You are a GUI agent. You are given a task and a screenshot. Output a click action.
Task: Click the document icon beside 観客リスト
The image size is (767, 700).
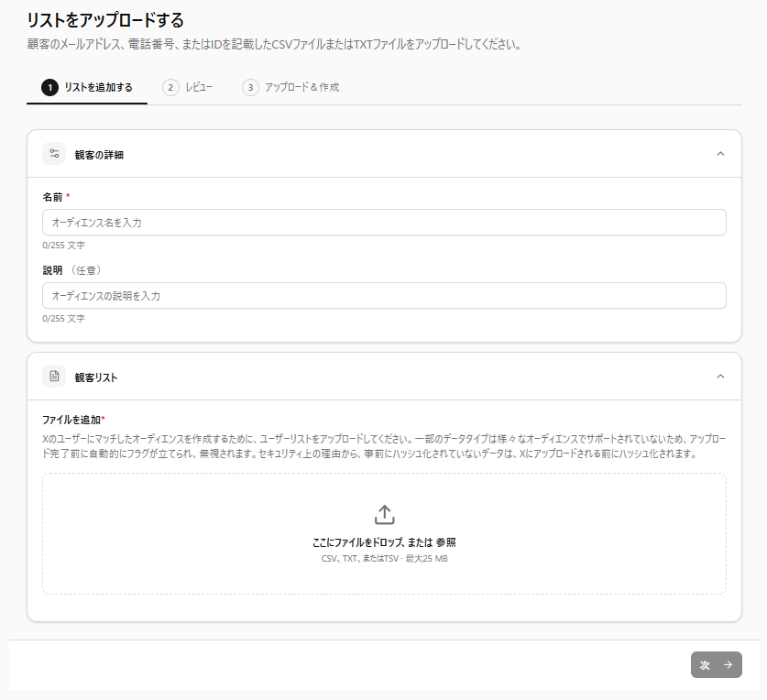(x=54, y=377)
